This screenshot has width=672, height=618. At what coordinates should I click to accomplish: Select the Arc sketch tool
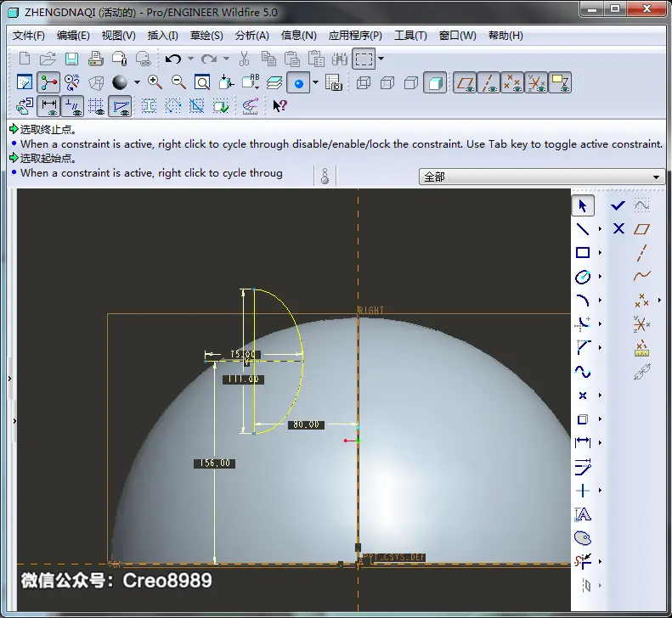coord(583,301)
